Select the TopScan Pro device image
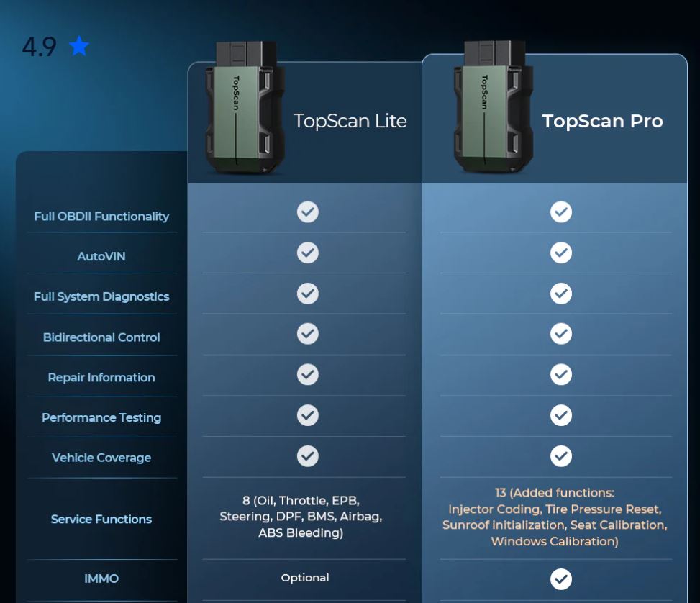Image resolution: width=700 pixels, height=603 pixels. click(x=494, y=106)
